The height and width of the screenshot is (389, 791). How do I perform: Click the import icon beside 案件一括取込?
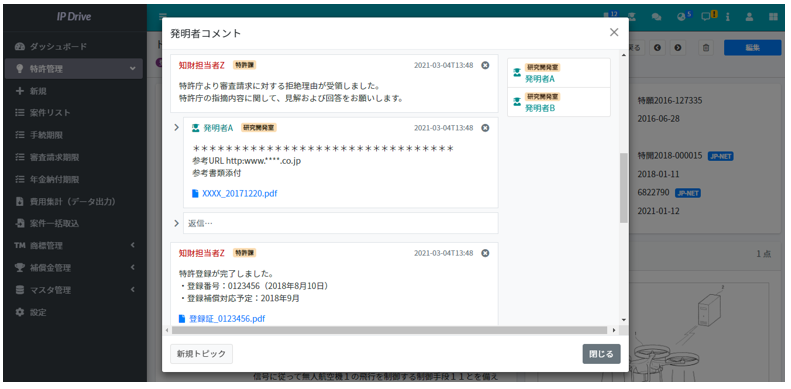coord(20,224)
